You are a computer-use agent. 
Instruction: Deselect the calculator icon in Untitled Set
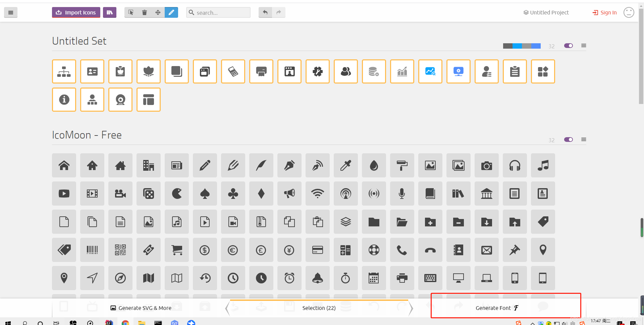(x=233, y=71)
